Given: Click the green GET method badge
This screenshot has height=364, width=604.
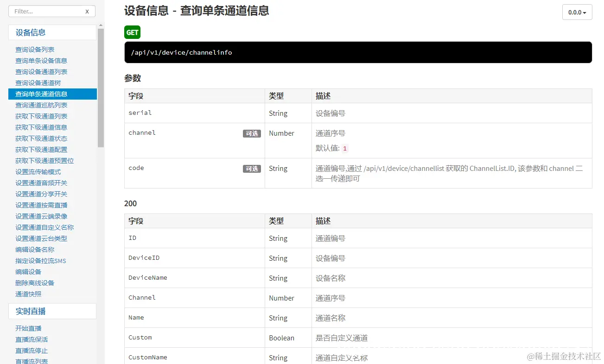Looking at the screenshot, I should point(132,32).
